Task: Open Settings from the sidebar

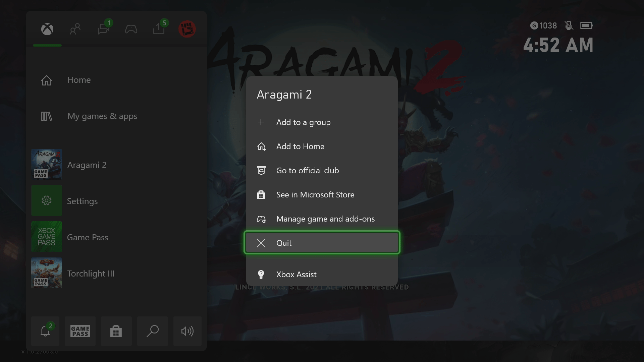Action: (x=82, y=201)
